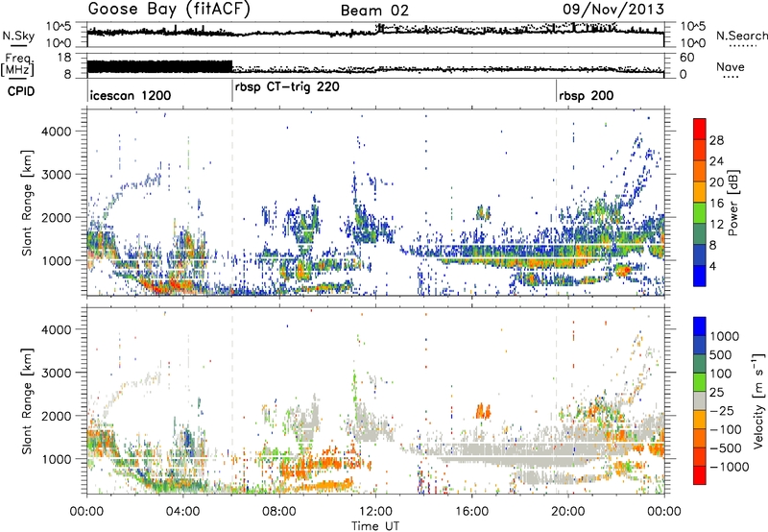Click the left '10^5' noise axis tick

tap(59, 27)
